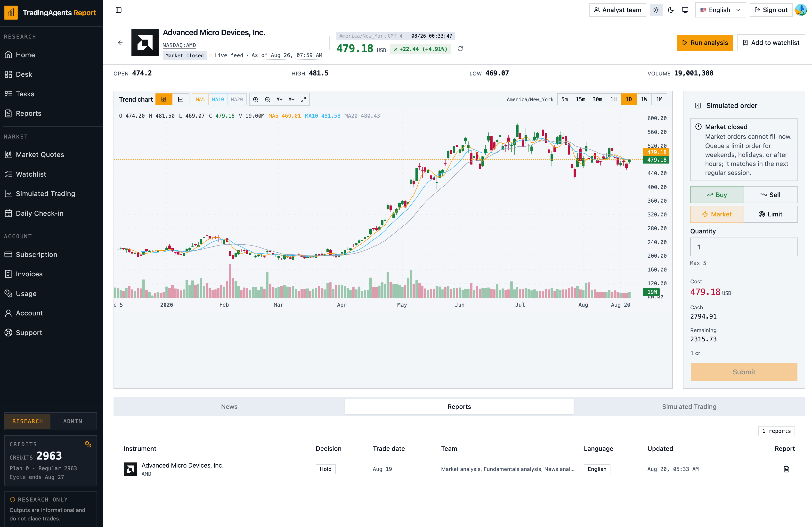Select the 5m timeframe
This screenshot has height=527, width=812.
point(564,99)
